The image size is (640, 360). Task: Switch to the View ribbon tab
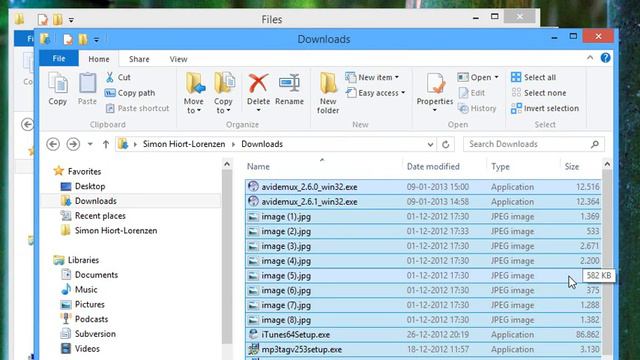[x=178, y=59]
